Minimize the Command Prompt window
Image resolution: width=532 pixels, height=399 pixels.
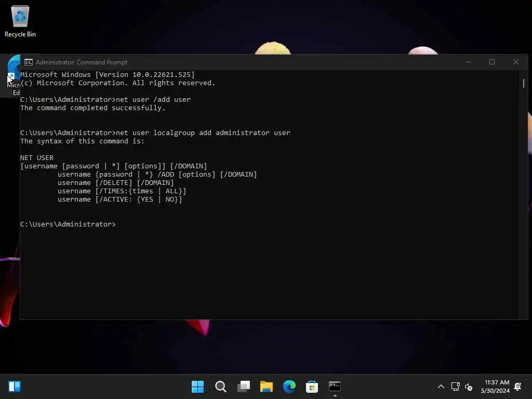[469, 62]
